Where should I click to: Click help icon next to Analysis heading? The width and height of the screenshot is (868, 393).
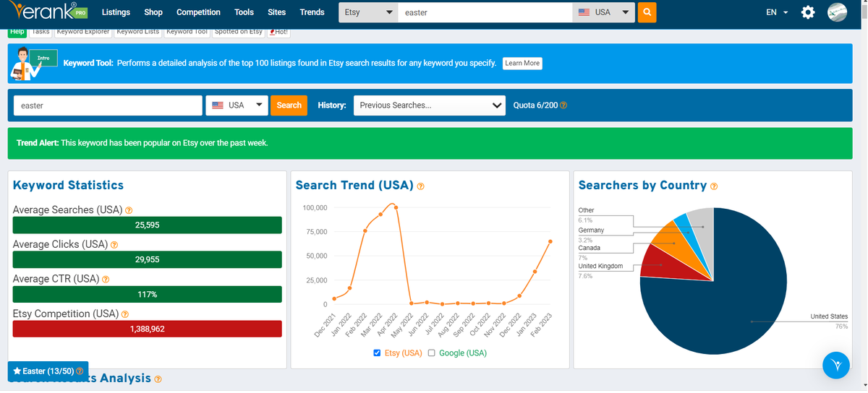[x=158, y=379]
